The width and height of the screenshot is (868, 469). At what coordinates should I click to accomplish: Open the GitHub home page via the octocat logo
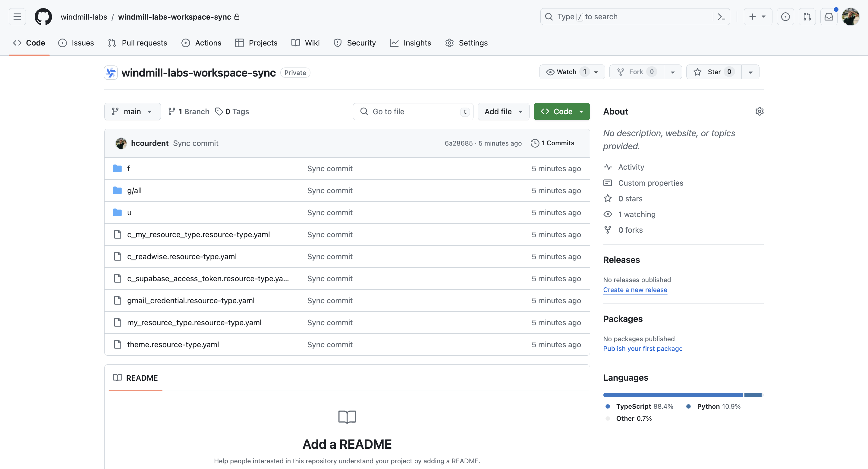[43, 17]
